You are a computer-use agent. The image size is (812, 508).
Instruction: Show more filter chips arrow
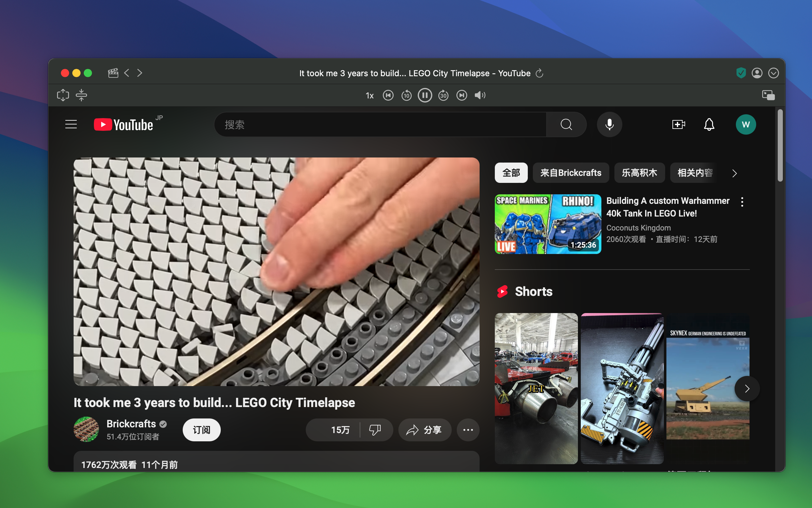(735, 173)
